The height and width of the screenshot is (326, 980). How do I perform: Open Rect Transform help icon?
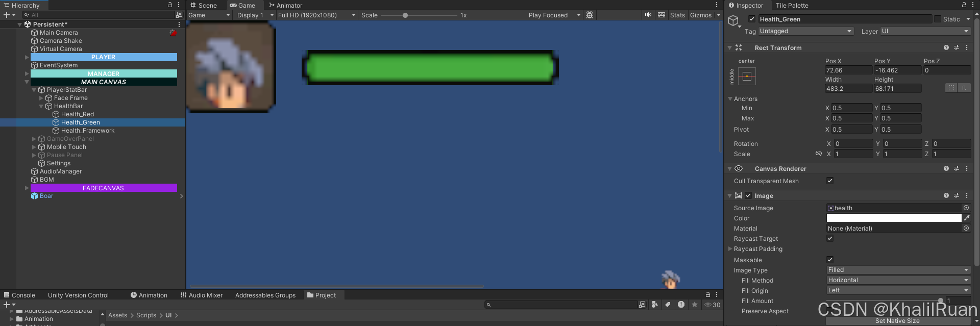pos(946,47)
